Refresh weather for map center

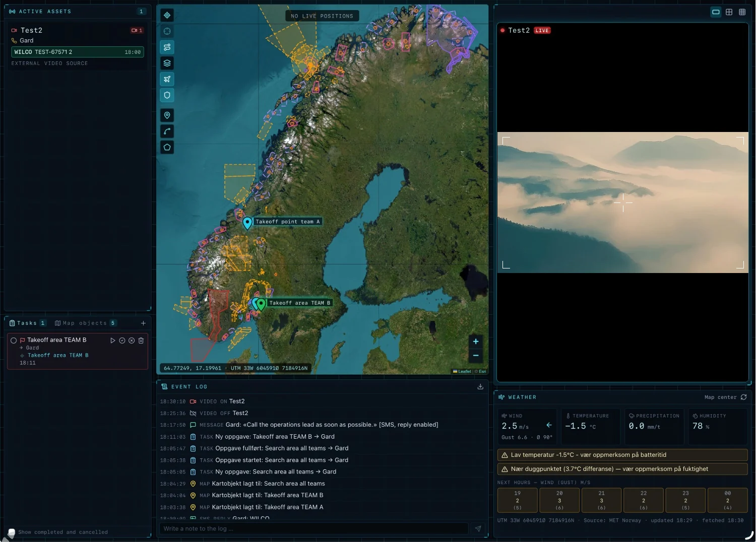tap(743, 397)
